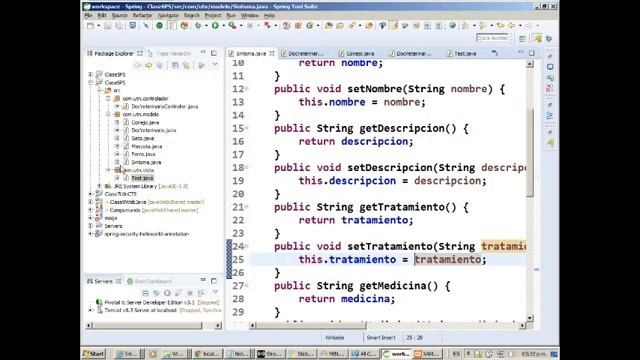The image size is (640, 360).
Task: Expand the Servers project node
Action: pyautogui.click(x=91, y=226)
